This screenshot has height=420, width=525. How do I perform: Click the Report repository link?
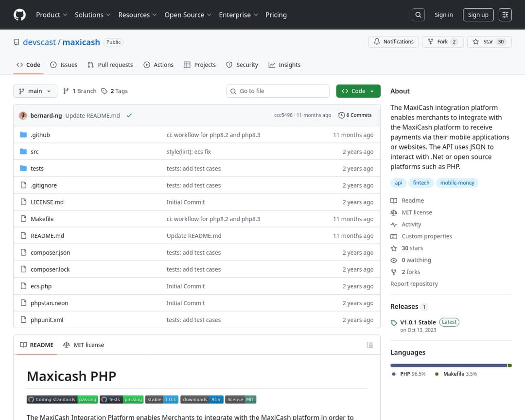414,284
